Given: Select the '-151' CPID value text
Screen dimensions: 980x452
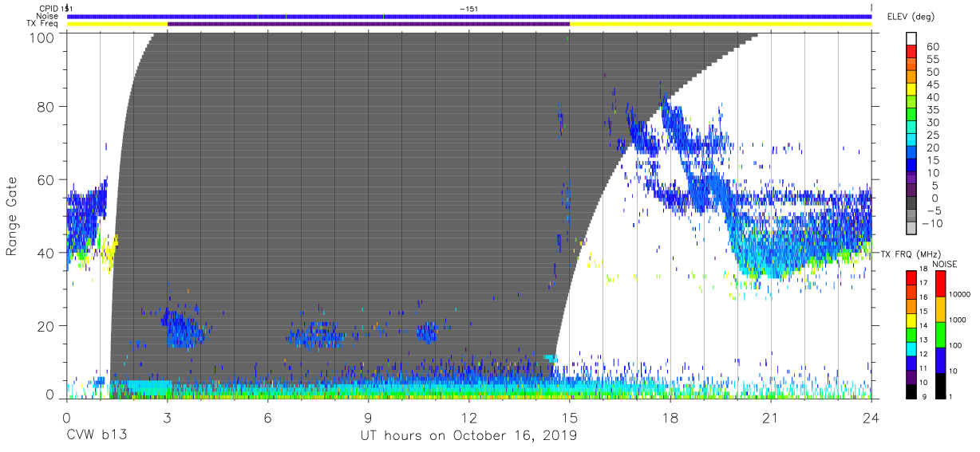Looking at the screenshot, I should [468, 8].
